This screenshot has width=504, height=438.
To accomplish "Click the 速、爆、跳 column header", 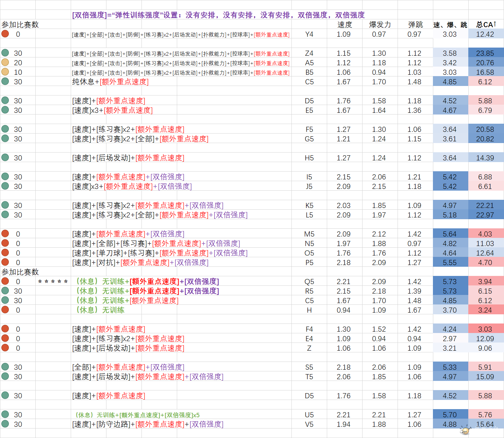I will pos(450,25).
